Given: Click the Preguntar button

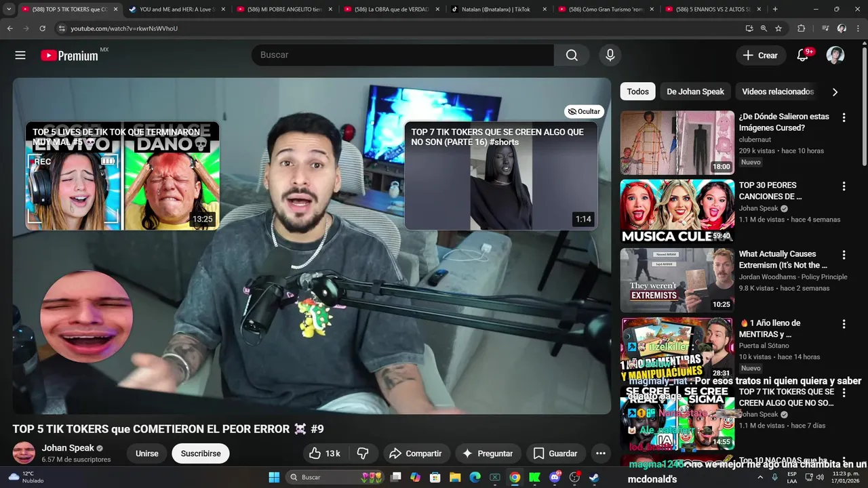Looking at the screenshot, I should [x=487, y=453].
